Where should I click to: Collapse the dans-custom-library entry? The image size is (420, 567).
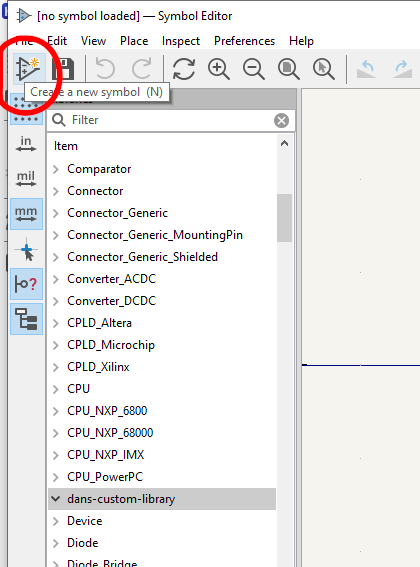pos(56,499)
